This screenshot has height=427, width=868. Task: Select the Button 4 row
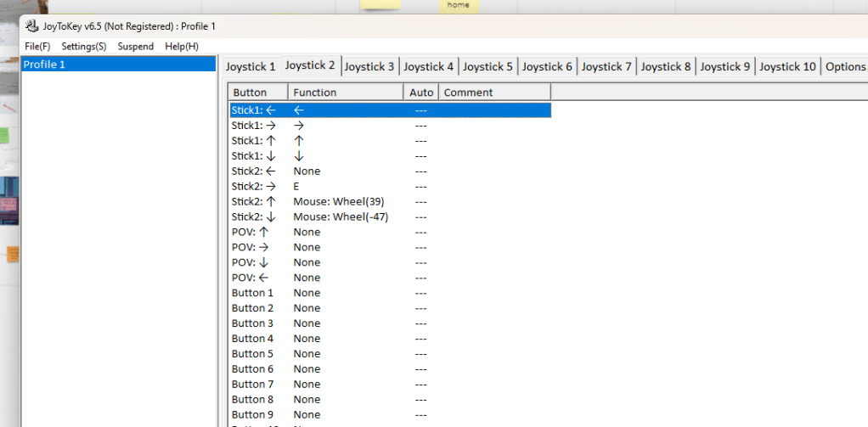pyautogui.click(x=391, y=339)
